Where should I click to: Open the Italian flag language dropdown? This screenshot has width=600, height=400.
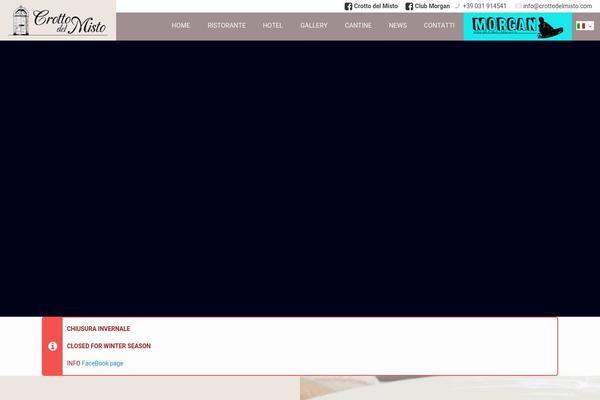[x=585, y=26]
